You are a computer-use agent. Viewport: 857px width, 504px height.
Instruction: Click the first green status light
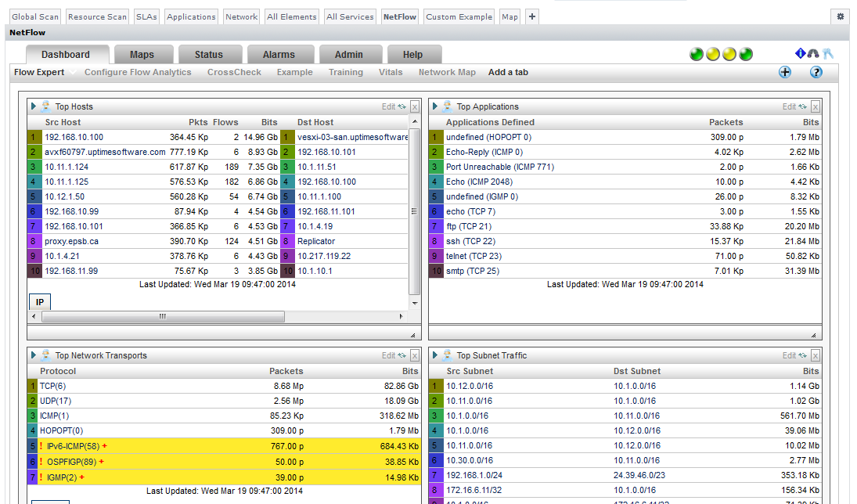point(696,54)
